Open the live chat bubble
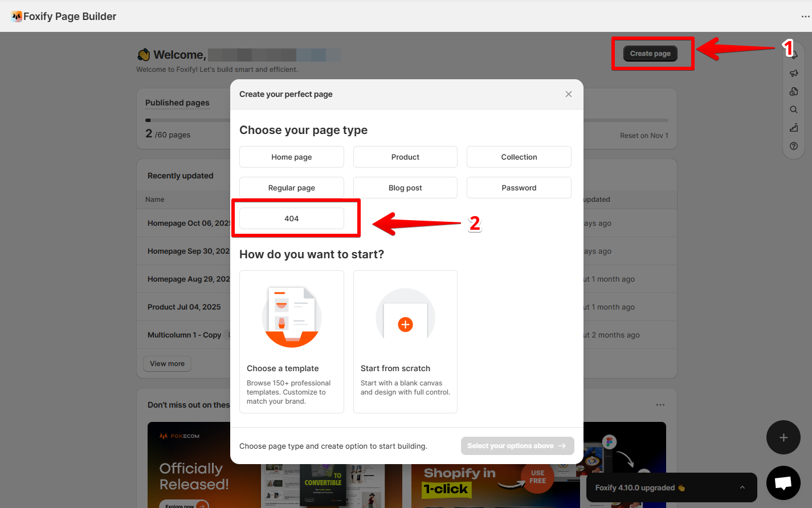 point(784,483)
